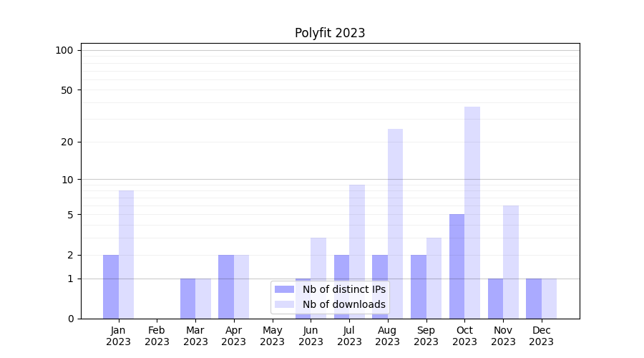Click the 'Feb 2023' x-axis label
The width and height of the screenshot is (644, 358).
click(x=157, y=336)
